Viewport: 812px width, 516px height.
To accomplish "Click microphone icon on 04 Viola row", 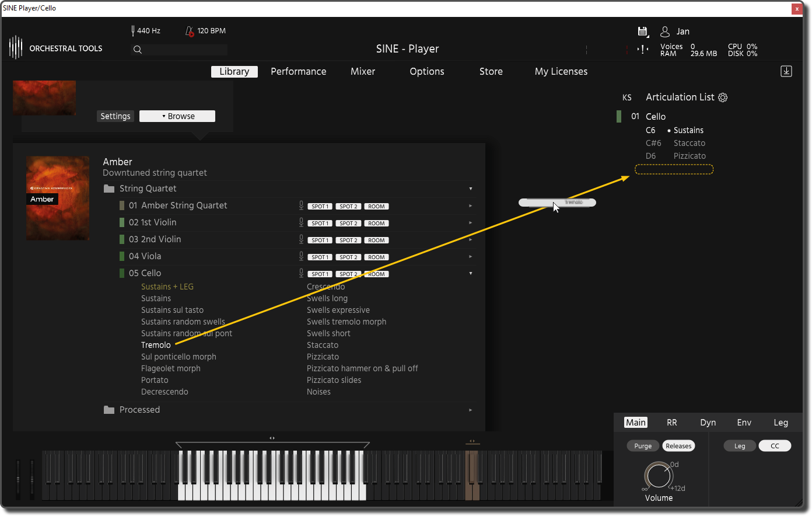I will (301, 256).
